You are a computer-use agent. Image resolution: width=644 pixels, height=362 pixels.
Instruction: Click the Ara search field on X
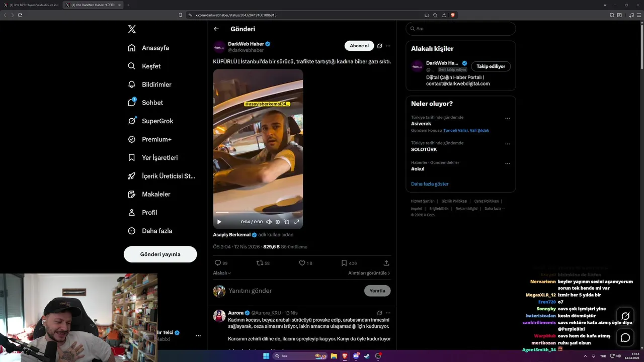tap(461, 29)
